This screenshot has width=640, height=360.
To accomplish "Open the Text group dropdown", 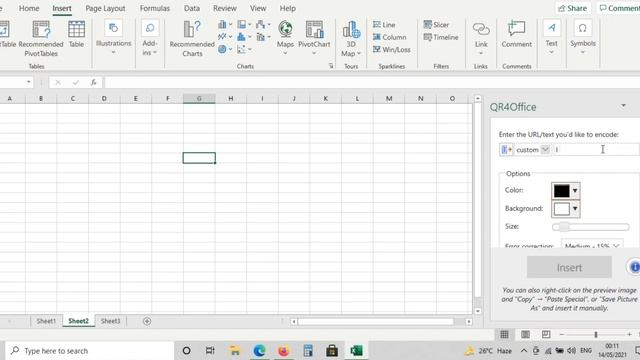I will coord(551,38).
